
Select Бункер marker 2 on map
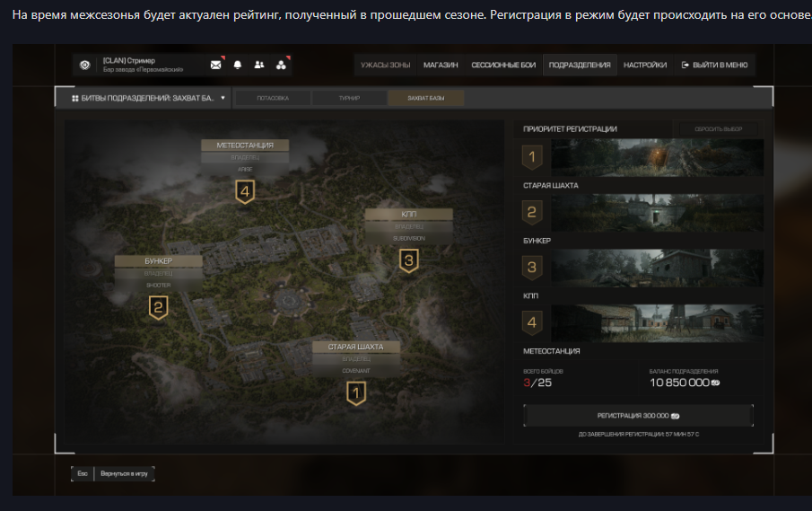158,308
